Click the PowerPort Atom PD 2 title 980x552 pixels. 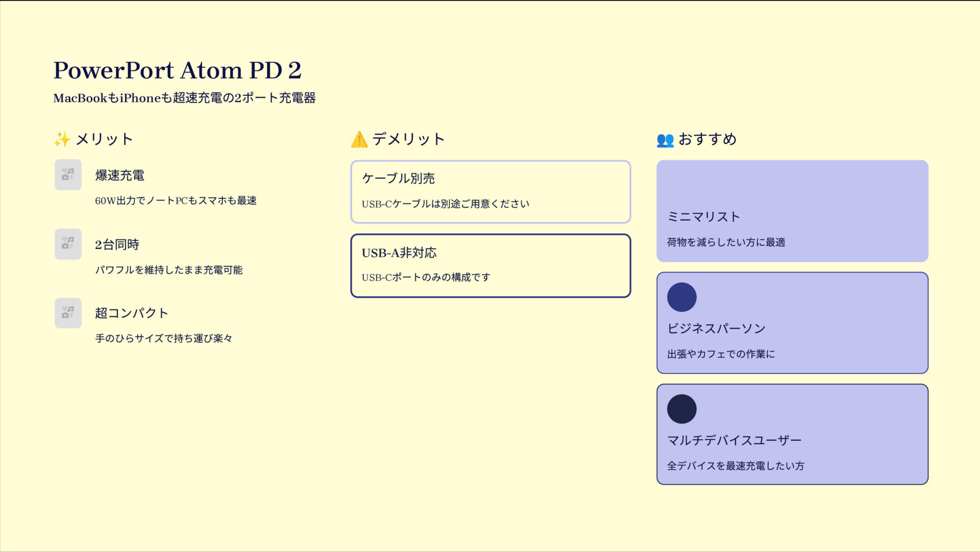tap(178, 70)
